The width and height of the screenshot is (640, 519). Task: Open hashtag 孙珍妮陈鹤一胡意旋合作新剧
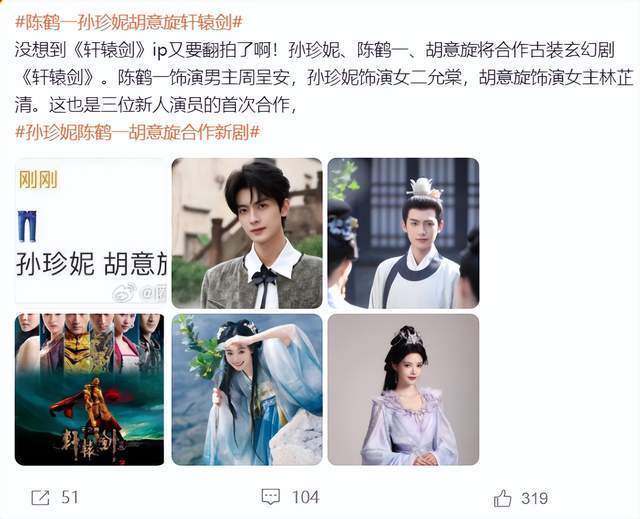(x=138, y=133)
